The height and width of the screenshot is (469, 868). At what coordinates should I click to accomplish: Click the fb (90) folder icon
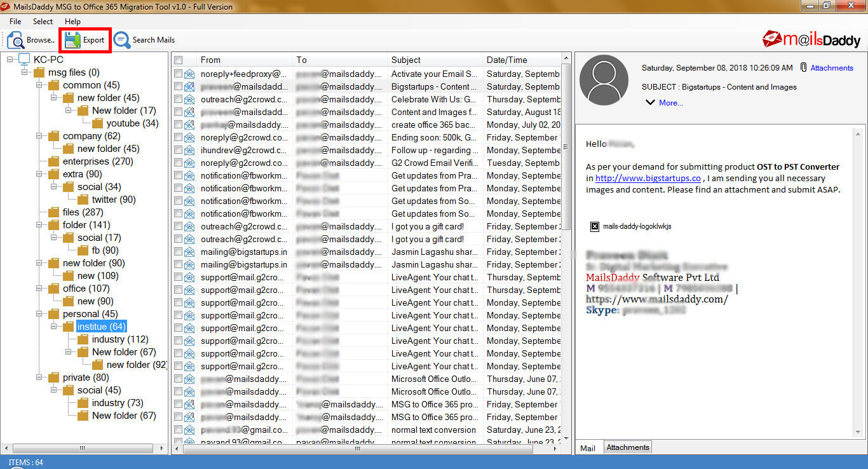pos(83,250)
